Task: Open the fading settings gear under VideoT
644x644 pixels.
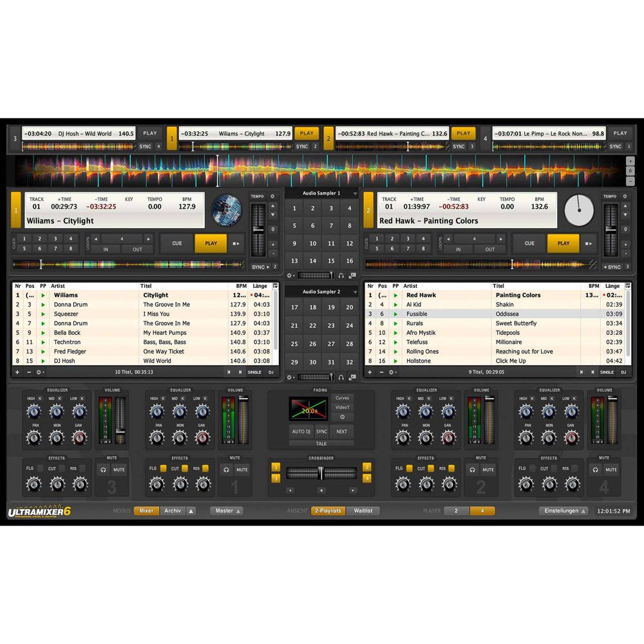Action: pyautogui.click(x=342, y=415)
